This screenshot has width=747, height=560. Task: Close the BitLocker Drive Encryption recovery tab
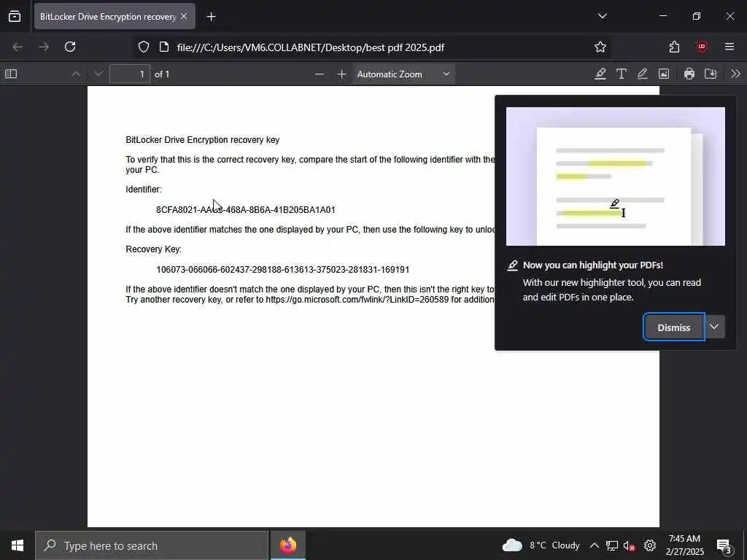[x=184, y=17]
